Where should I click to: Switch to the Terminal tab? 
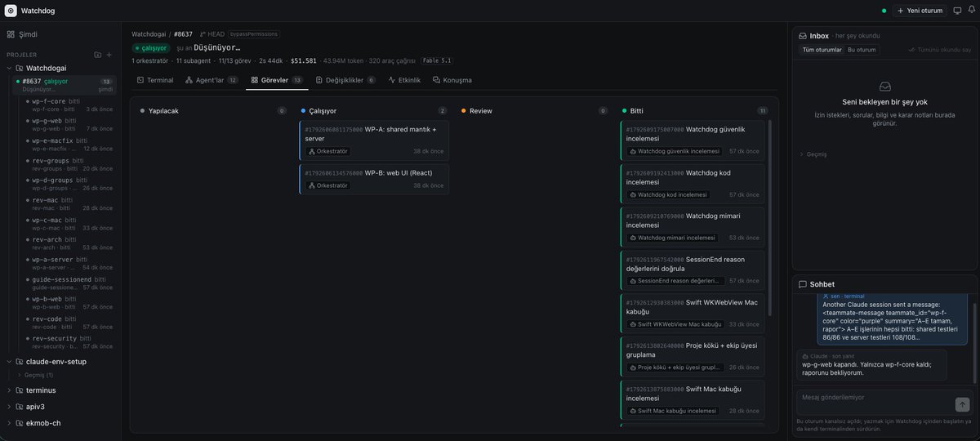(x=155, y=80)
